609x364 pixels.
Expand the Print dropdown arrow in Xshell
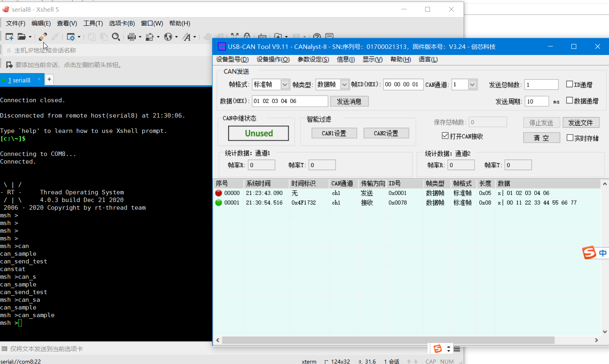point(140,37)
